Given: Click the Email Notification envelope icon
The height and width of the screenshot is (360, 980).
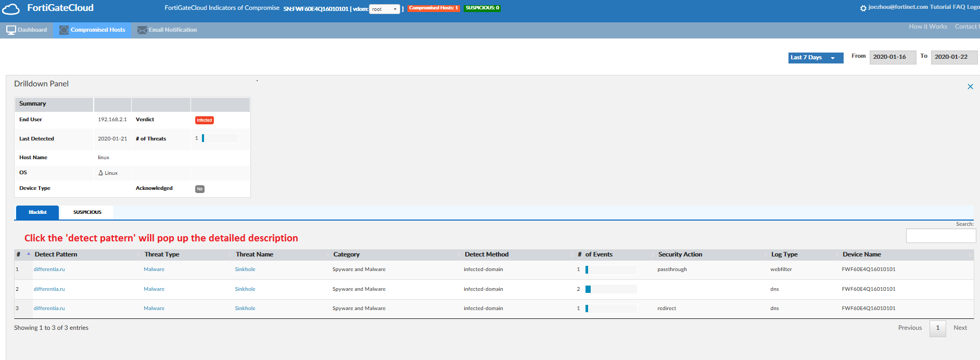Looking at the screenshot, I should coord(142,30).
